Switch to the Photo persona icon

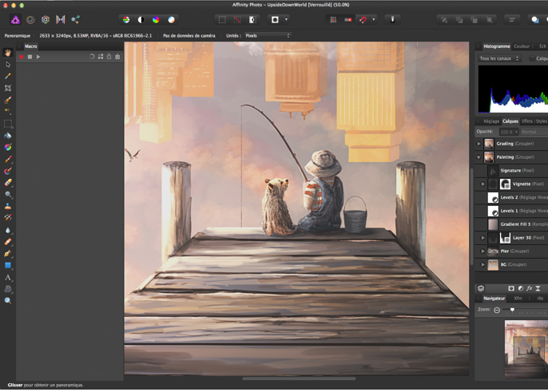pyautogui.click(x=15, y=20)
